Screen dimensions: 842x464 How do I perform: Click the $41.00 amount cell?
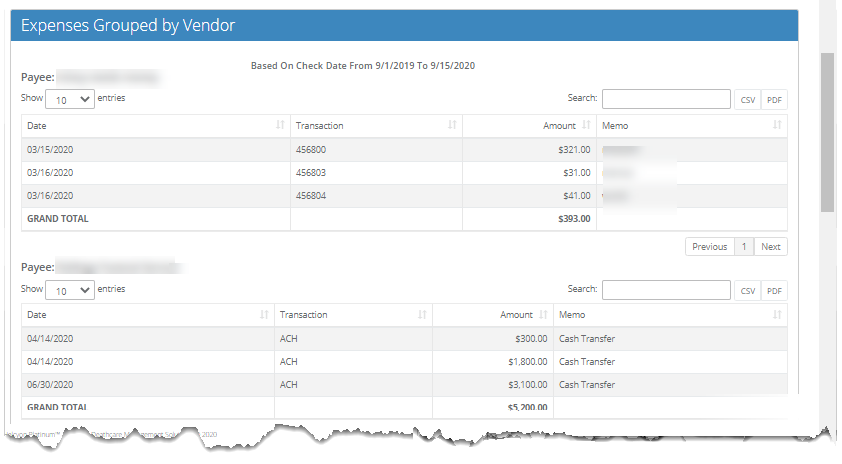click(529, 196)
